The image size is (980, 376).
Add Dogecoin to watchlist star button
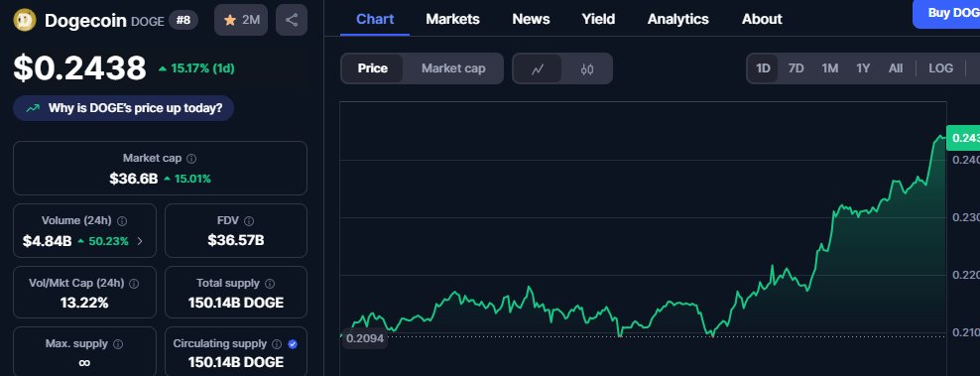tap(241, 20)
